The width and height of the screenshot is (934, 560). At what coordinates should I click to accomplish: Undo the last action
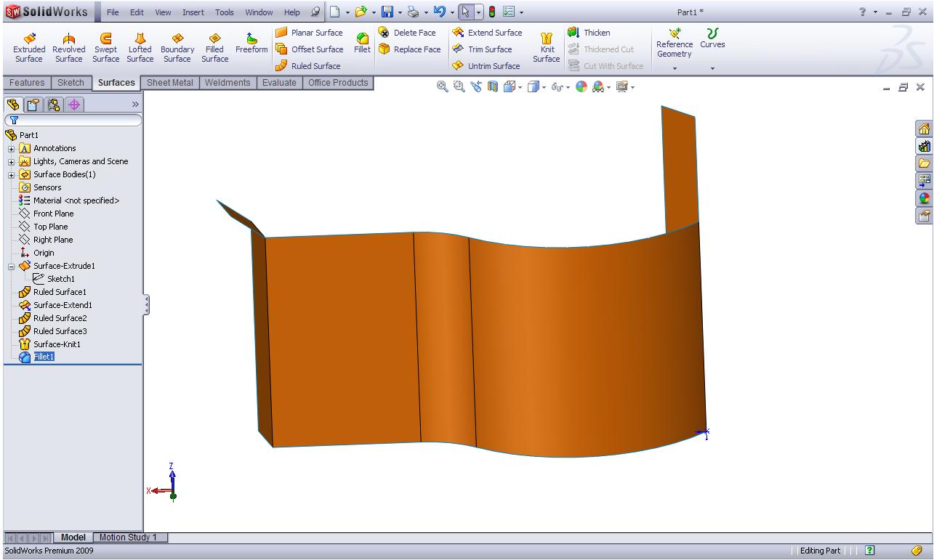click(439, 12)
